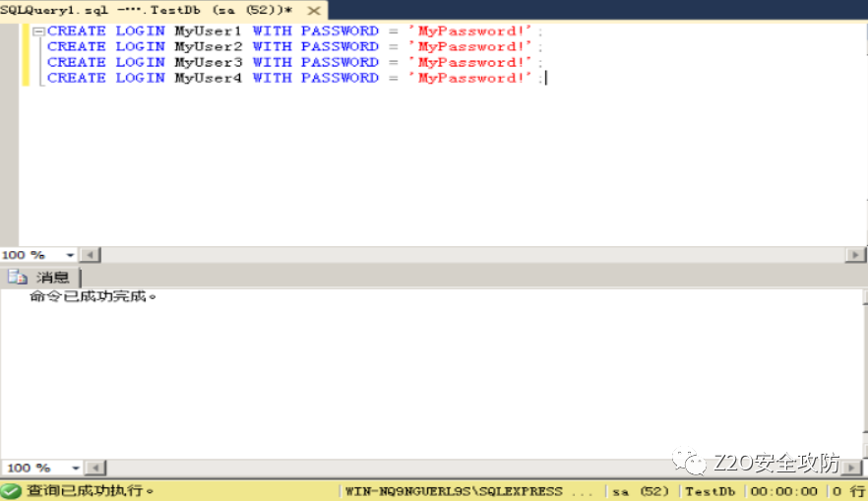Click MyUser3 in the third line

click(209, 62)
